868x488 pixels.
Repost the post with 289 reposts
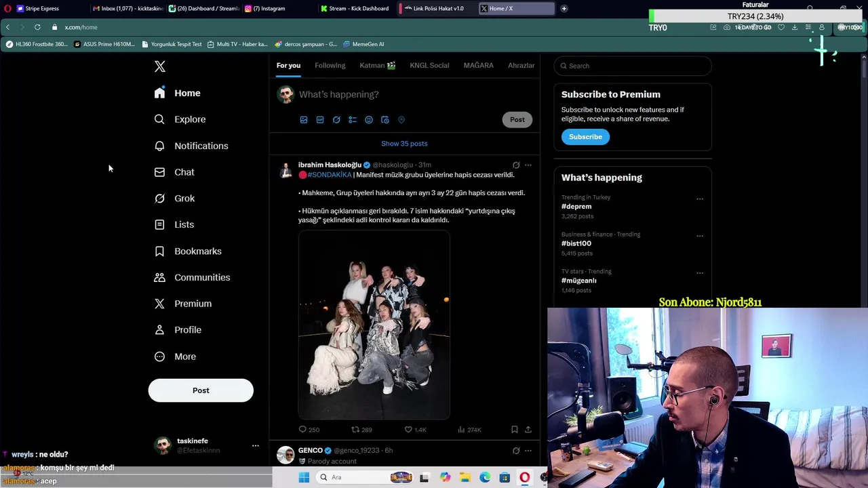tap(361, 430)
